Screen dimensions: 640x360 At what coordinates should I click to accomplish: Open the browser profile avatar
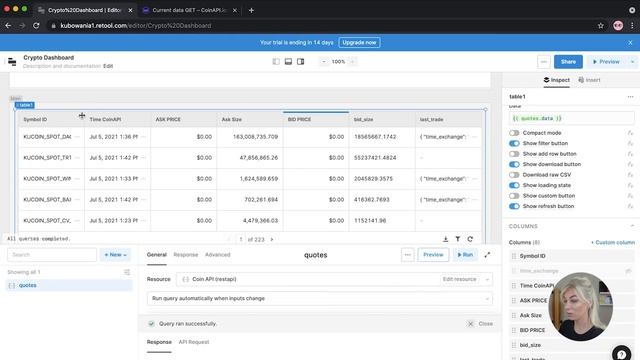pyautogui.click(x=618, y=26)
